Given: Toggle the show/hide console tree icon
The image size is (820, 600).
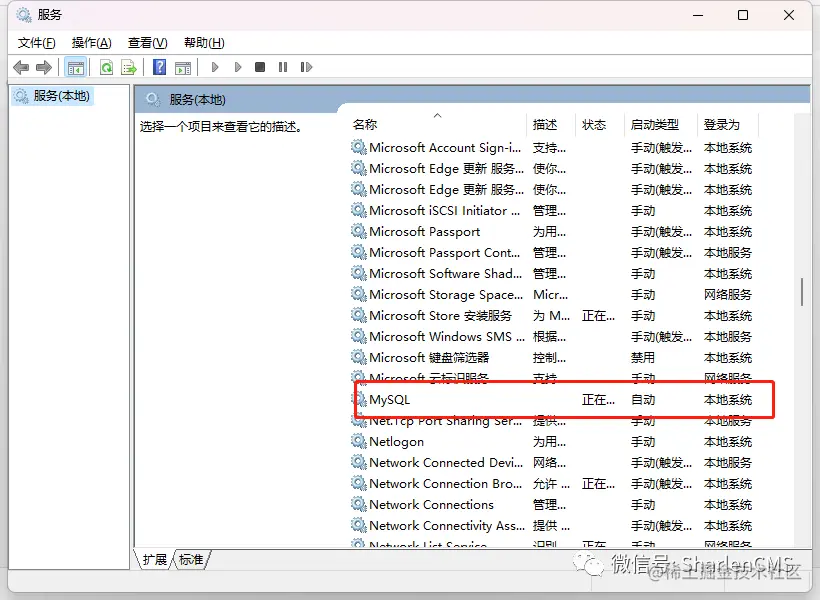Looking at the screenshot, I should pyautogui.click(x=75, y=67).
